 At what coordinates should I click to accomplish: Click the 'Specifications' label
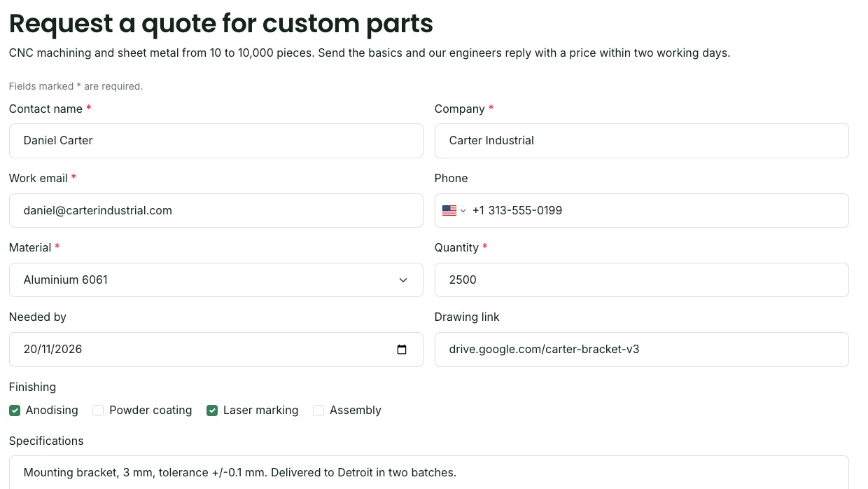(x=46, y=441)
